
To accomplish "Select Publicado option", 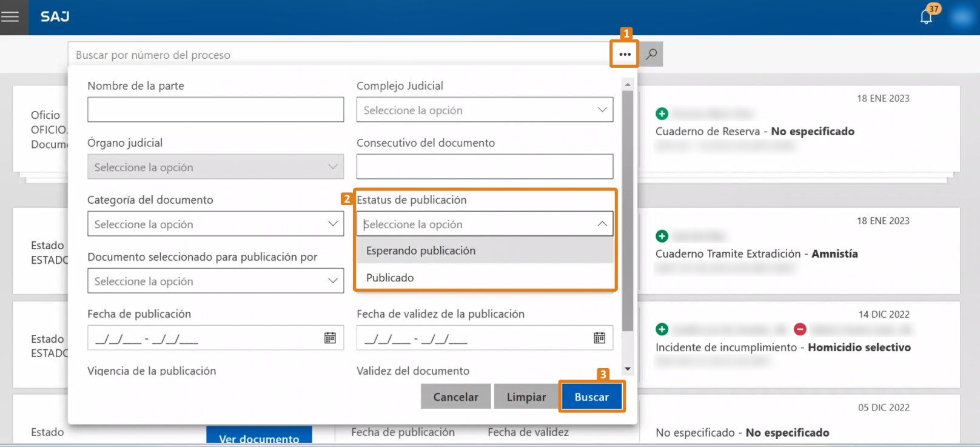I will [x=485, y=277].
